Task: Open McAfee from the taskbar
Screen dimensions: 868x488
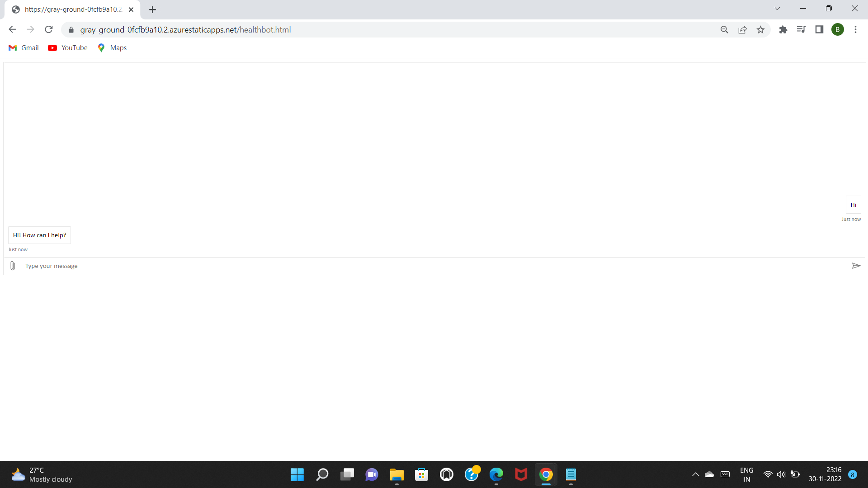Action: (521, 474)
